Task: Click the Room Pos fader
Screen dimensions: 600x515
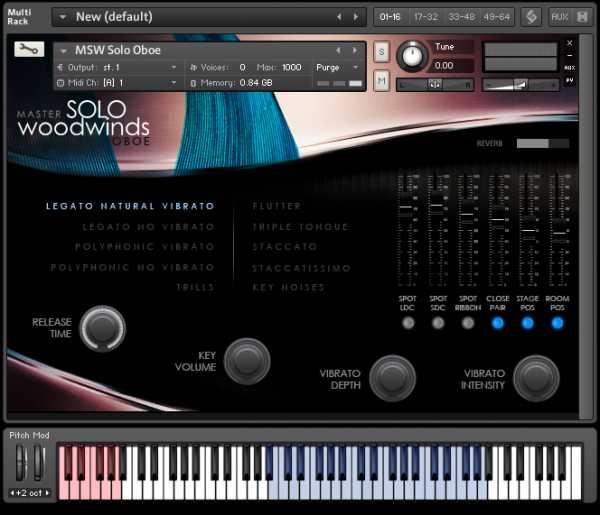Action: pos(558,233)
